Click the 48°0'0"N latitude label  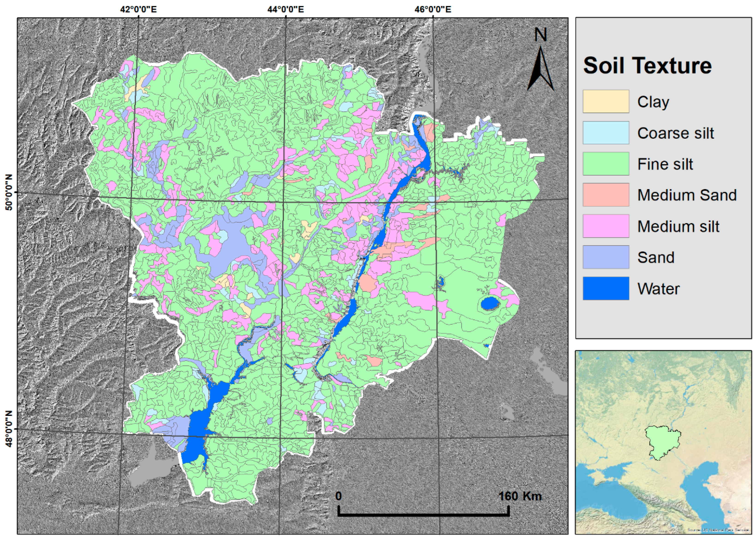[x=9, y=429]
